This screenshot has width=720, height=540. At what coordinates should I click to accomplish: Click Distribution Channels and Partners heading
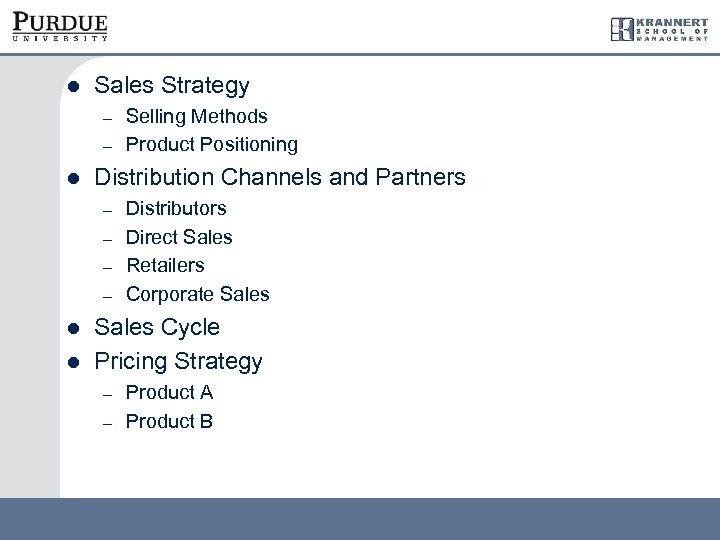pyautogui.click(x=279, y=177)
